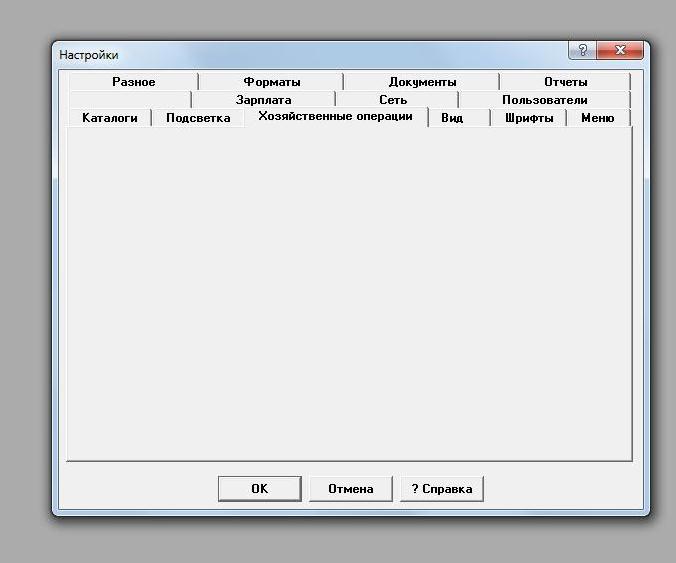Switch to the Разное tab

coord(133,81)
